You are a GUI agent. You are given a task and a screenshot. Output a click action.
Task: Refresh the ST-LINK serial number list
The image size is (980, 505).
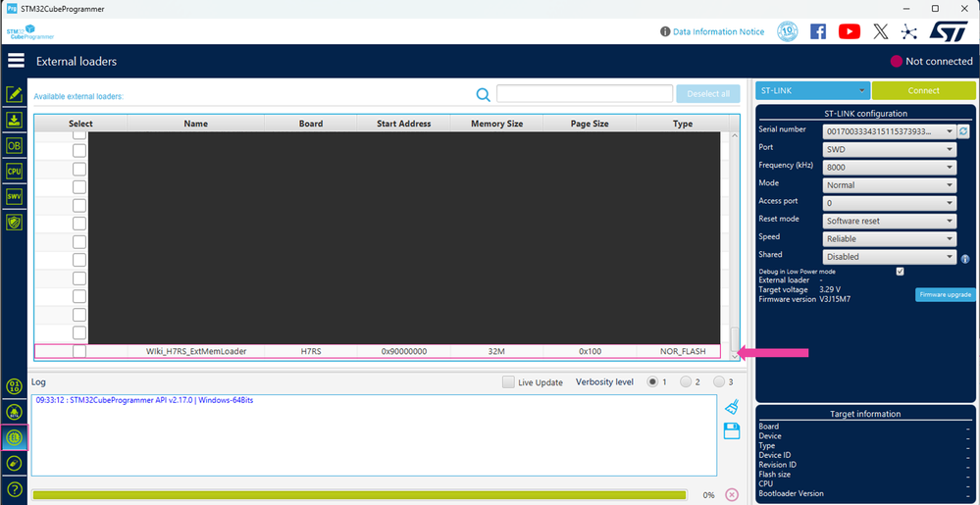point(963,131)
